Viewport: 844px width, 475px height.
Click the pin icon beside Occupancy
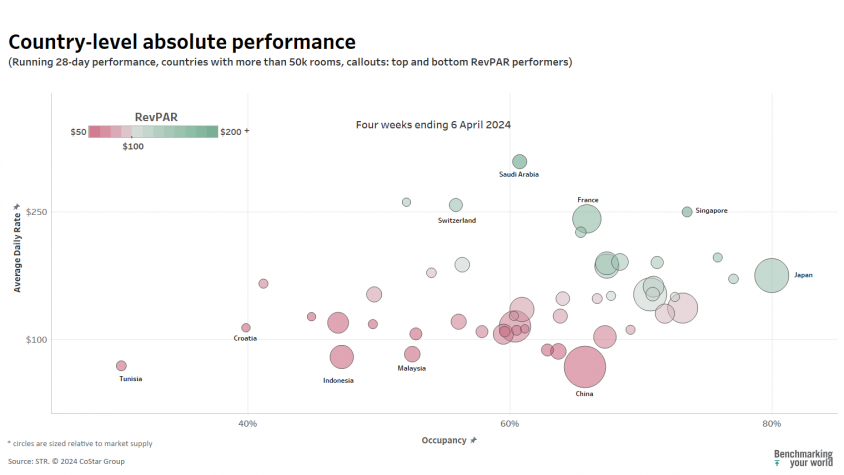point(473,440)
